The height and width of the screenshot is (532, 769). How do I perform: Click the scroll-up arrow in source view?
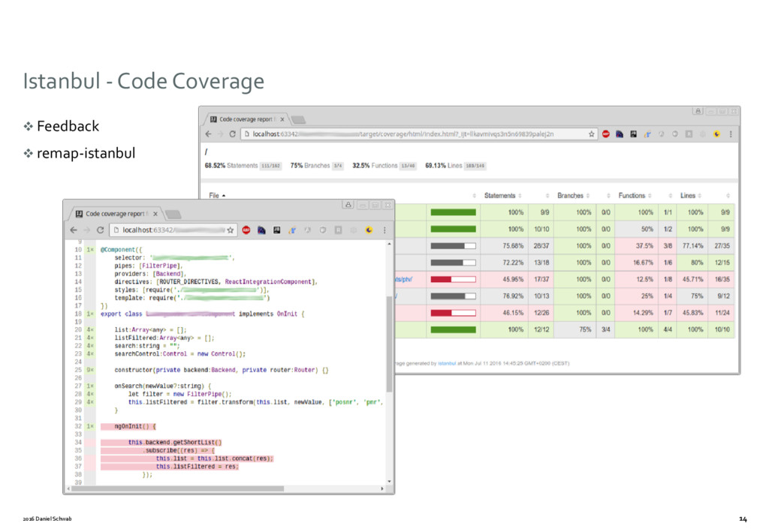click(390, 243)
